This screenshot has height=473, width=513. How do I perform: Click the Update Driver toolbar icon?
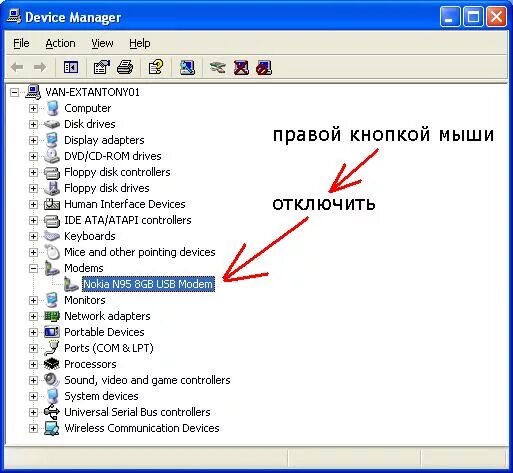(217, 67)
